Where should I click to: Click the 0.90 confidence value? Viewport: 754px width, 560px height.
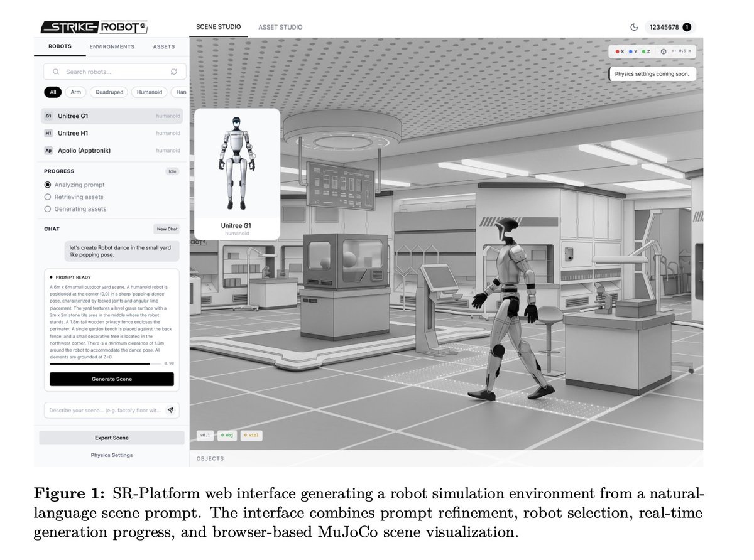click(x=169, y=363)
